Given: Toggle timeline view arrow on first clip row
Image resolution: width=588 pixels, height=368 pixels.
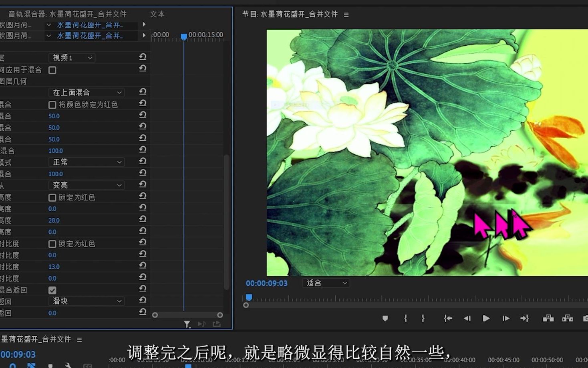Looking at the screenshot, I should pos(144,24).
